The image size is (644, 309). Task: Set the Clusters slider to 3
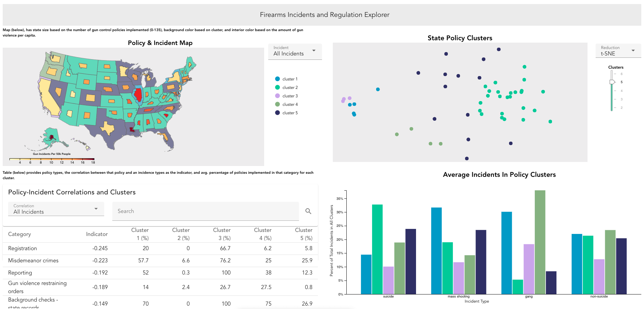tap(611, 99)
